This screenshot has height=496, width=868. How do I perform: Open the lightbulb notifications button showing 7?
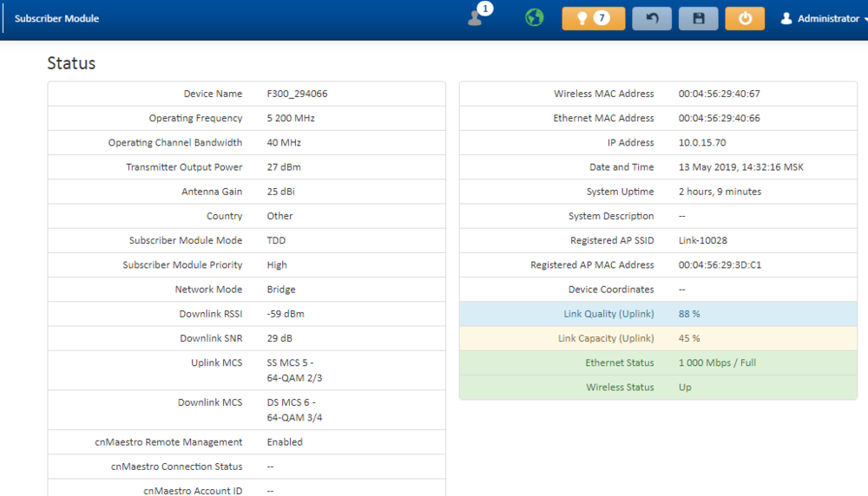tap(593, 18)
